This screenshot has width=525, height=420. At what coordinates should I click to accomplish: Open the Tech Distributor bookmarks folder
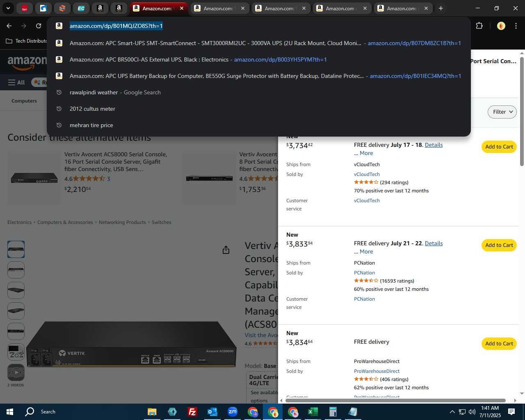pos(26,41)
